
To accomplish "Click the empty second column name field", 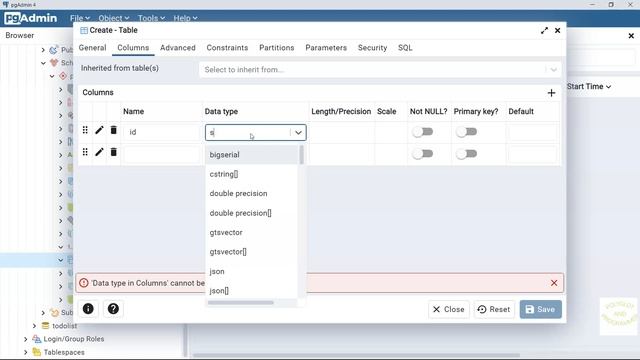I will tap(161, 154).
